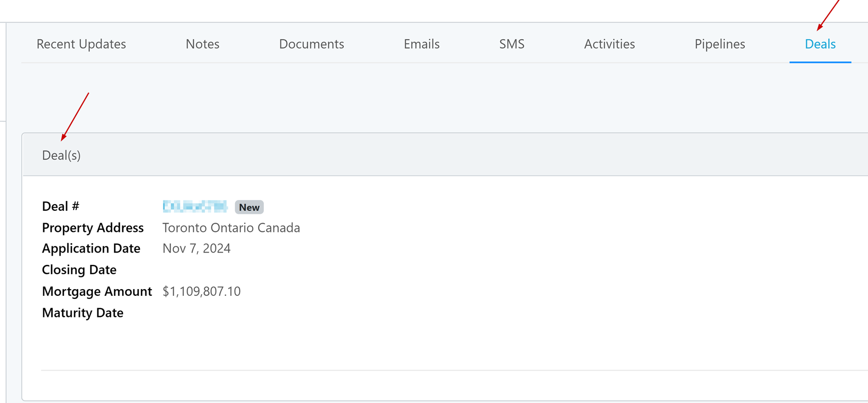Open the SMS tab
The width and height of the screenshot is (868, 403).
(x=512, y=44)
